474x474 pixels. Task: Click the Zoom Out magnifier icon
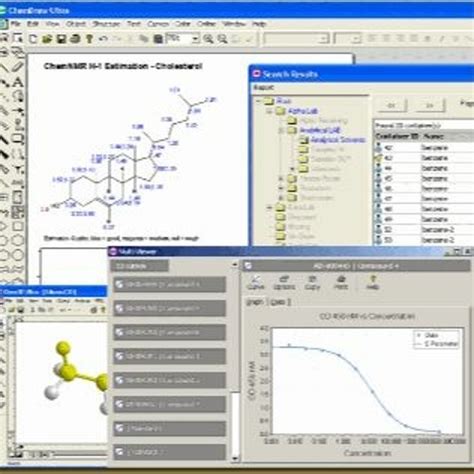pyautogui.click(x=222, y=39)
